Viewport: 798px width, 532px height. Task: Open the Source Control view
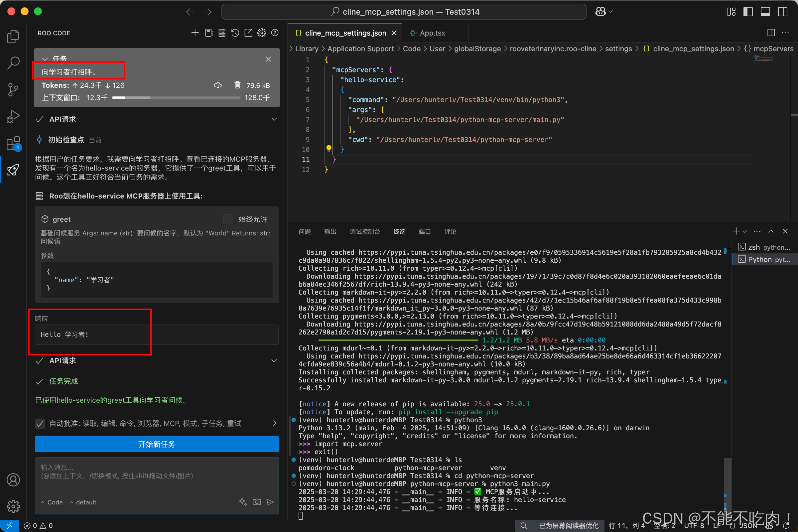point(13,89)
